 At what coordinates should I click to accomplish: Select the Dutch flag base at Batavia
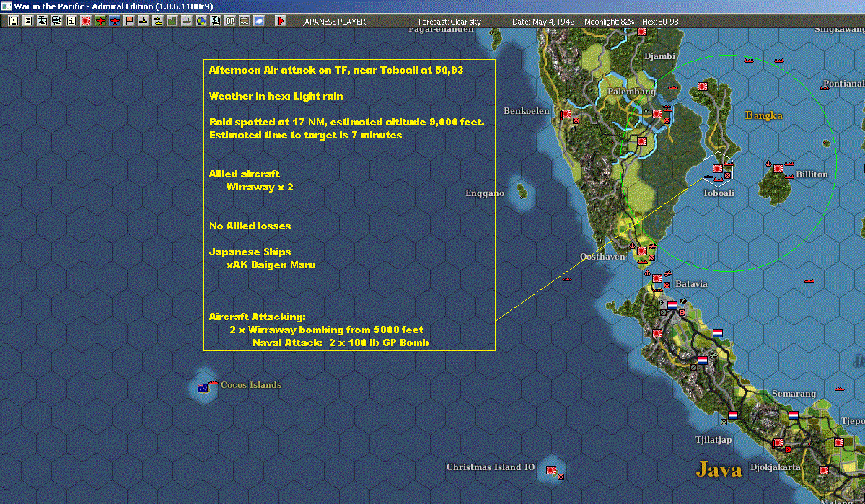(x=672, y=306)
